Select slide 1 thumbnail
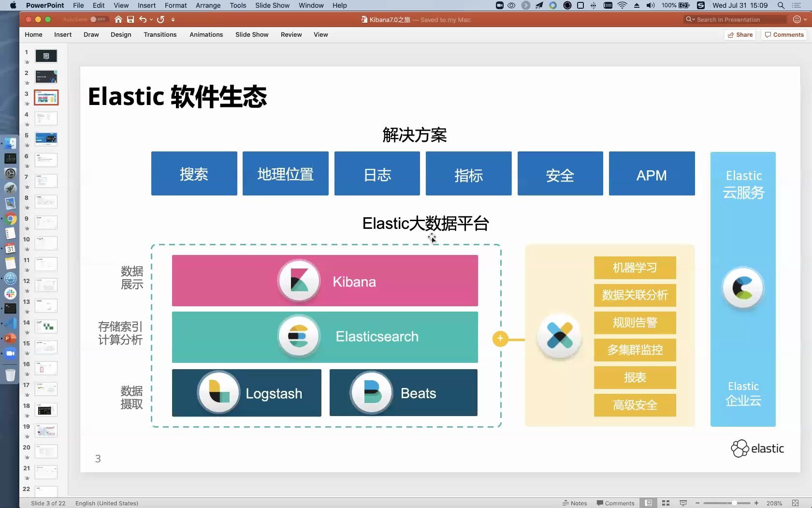Screen dimensions: 812x508 coord(46,56)
